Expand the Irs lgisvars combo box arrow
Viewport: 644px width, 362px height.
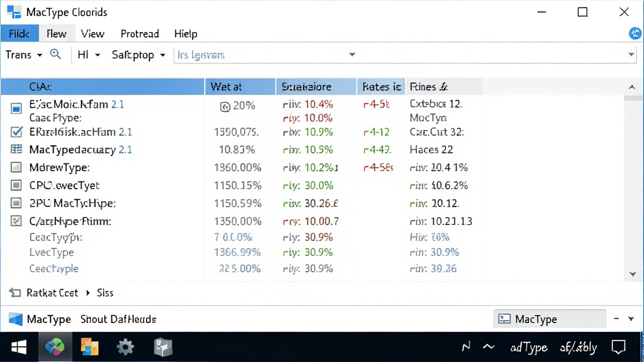pyautogui.click(x=352, y=55)
